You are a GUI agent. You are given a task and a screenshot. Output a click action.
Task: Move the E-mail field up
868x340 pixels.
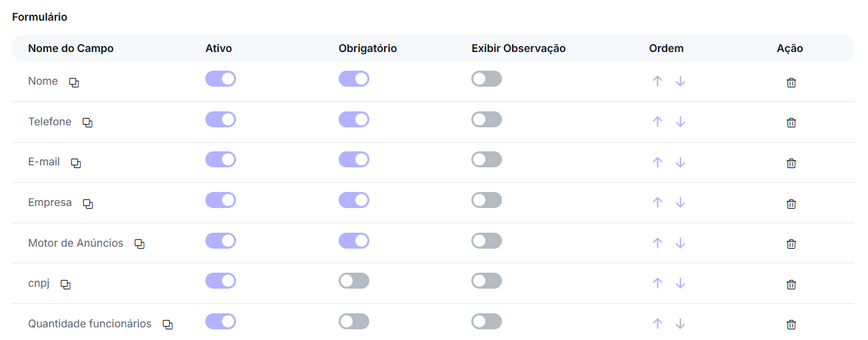(657, 163)
